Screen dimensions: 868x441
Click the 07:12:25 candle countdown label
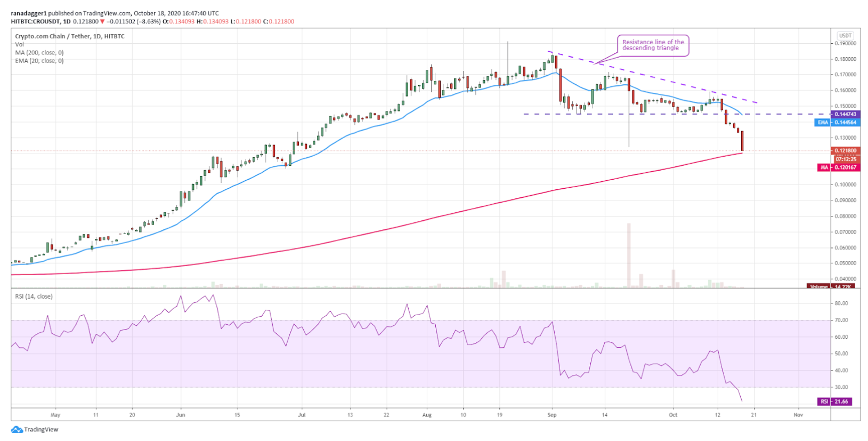[x=846, y=159]
